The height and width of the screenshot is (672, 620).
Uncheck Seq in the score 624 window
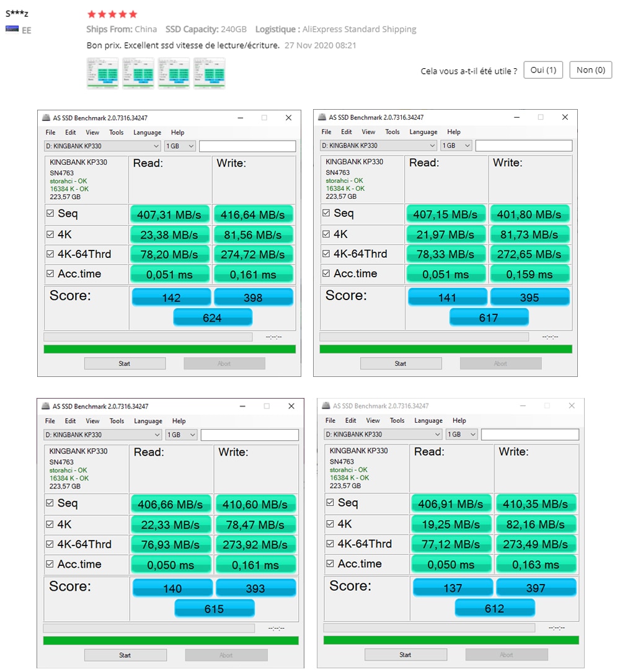[50, 213]
